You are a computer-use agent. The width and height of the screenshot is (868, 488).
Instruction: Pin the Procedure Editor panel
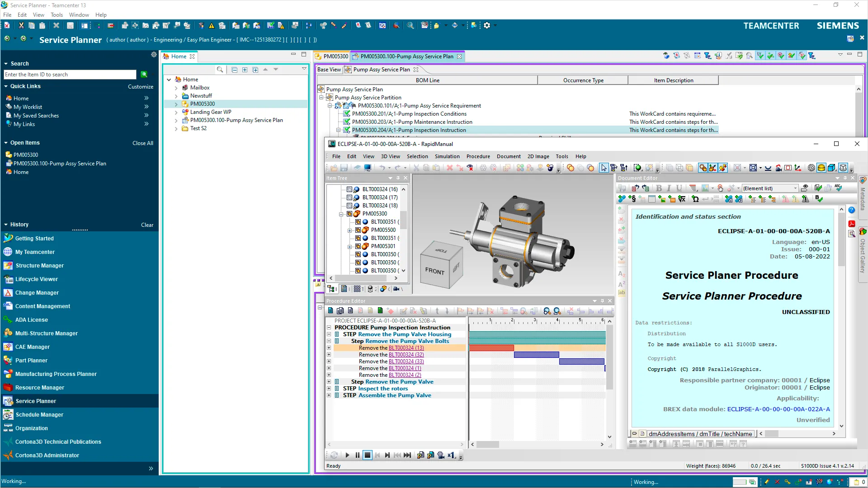click(602, 300)
